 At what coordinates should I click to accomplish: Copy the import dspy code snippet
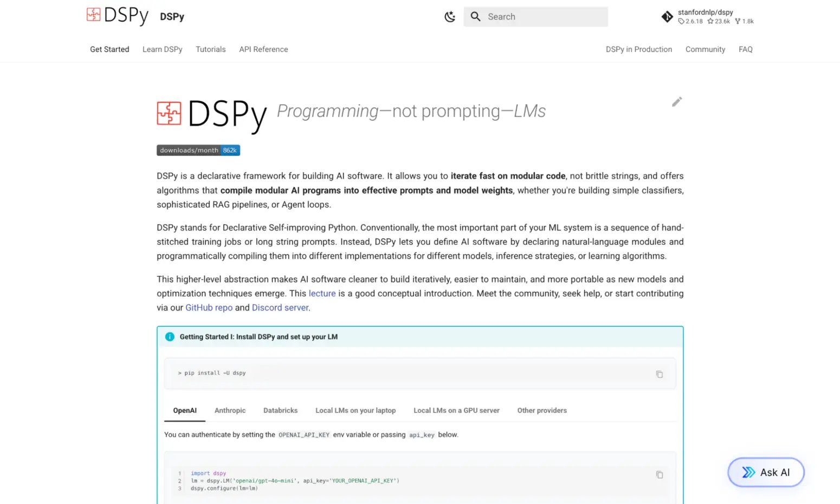click(660, 475)
